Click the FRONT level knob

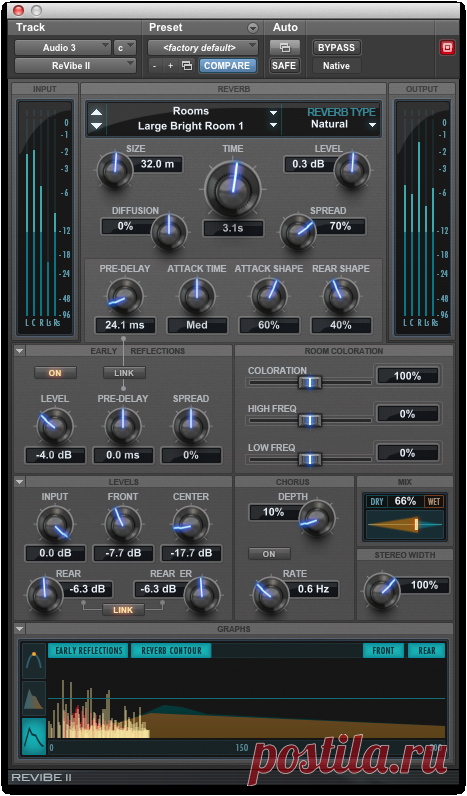coord(122,524)
